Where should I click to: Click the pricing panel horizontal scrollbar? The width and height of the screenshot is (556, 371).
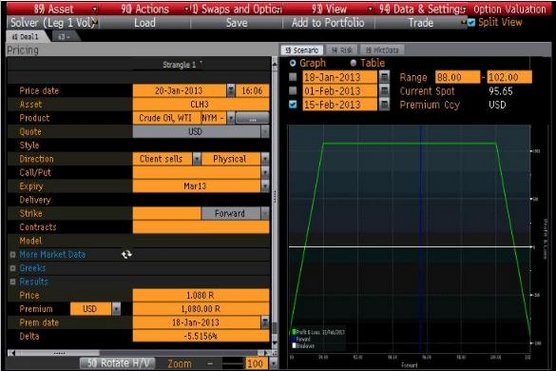57,353
